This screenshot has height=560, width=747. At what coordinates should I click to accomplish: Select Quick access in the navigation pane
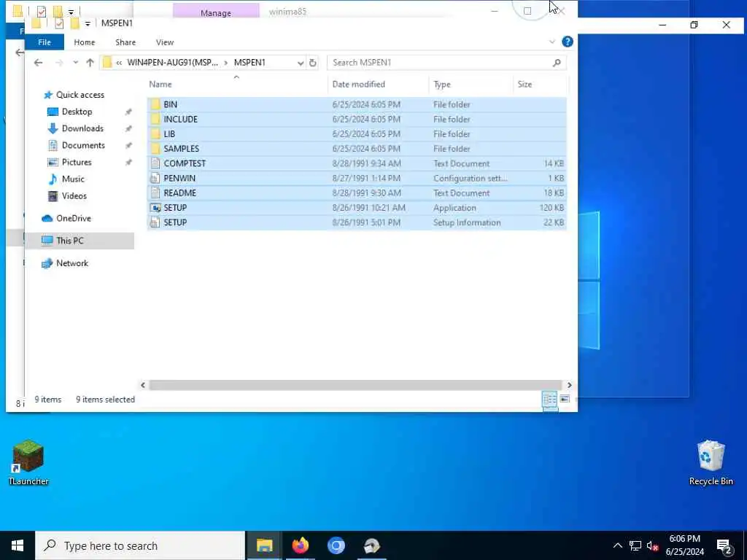coord(80,95)
